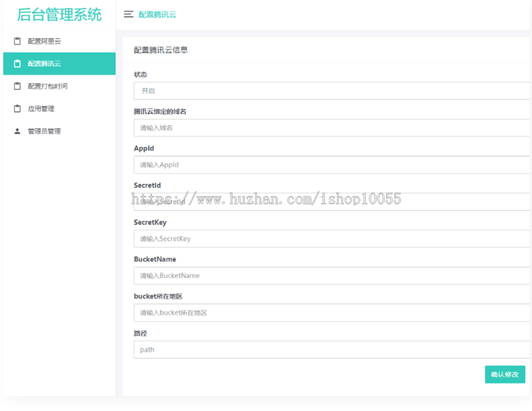The height and width of the screenshot is (411, 532).
Task: Focus the 腾讯云绑定的域名 input field
Action: coord(331,128)
